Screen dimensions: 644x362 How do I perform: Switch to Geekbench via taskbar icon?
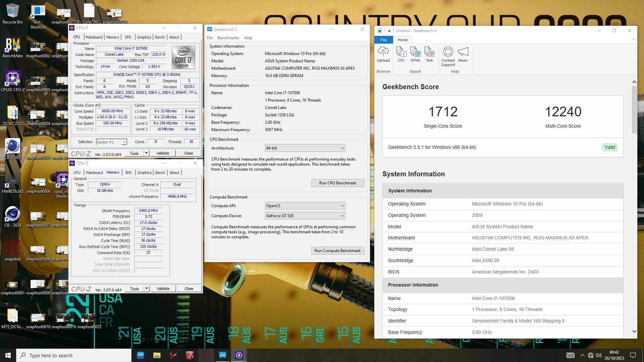[x=222, y=355]
